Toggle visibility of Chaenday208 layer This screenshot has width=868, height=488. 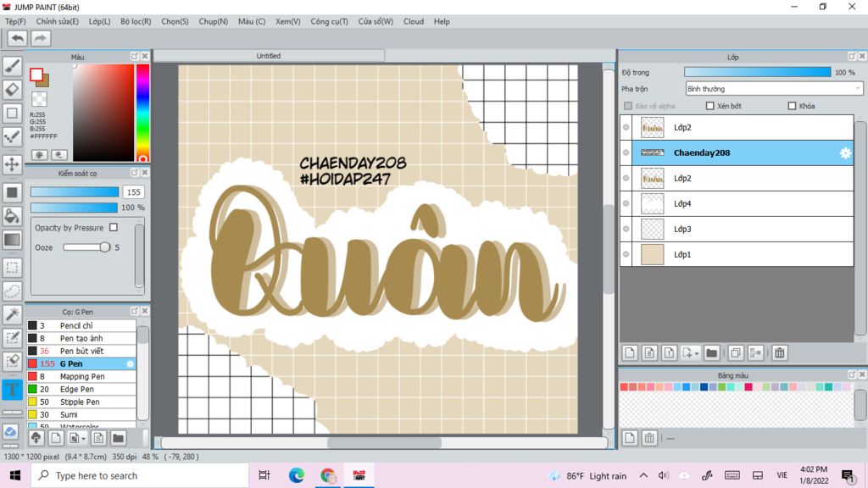point(626,152)
